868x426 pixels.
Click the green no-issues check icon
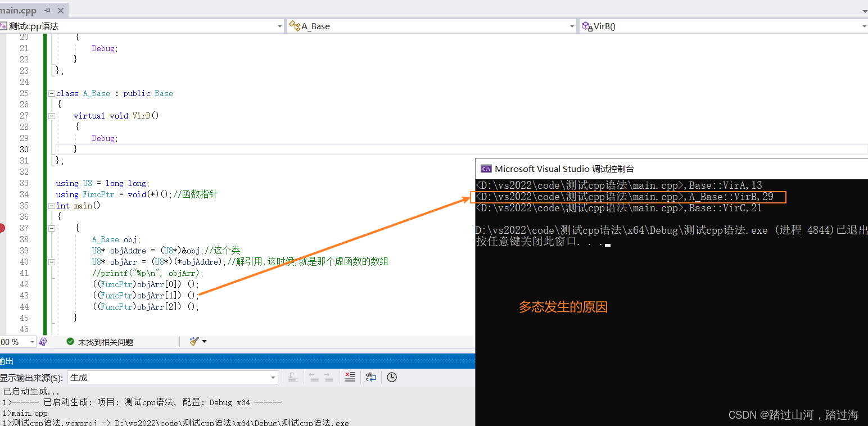coord(70,342)
